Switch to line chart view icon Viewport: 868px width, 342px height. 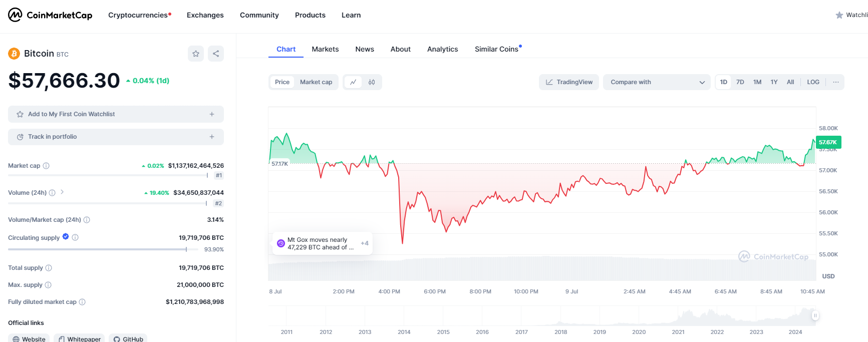click(353, 82)
